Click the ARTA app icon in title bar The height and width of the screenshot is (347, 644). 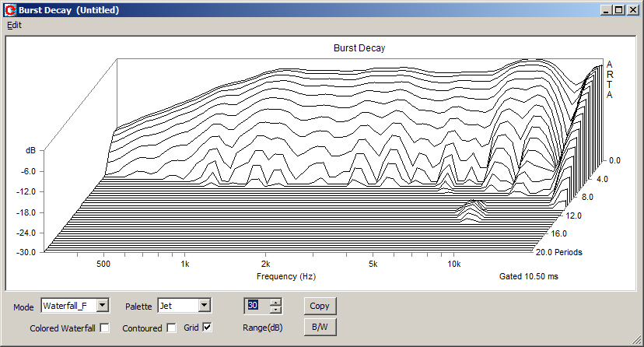coord(9,9)
